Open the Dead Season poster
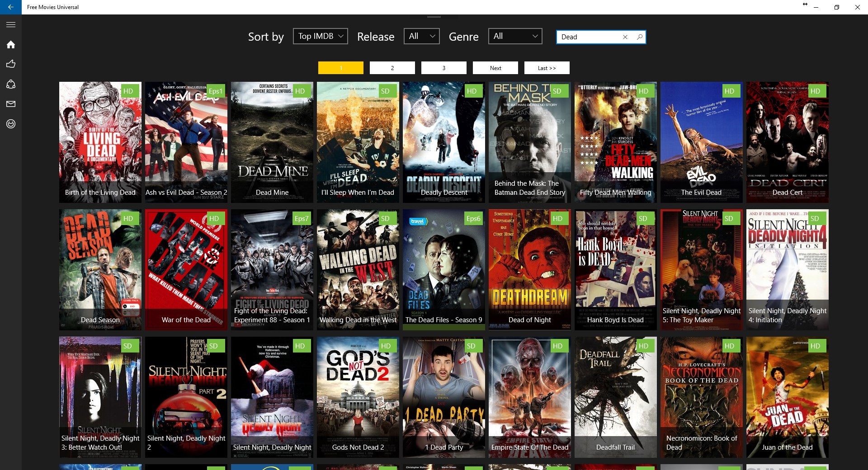Screen dimensions: 868x470 (x=100, y=270)
